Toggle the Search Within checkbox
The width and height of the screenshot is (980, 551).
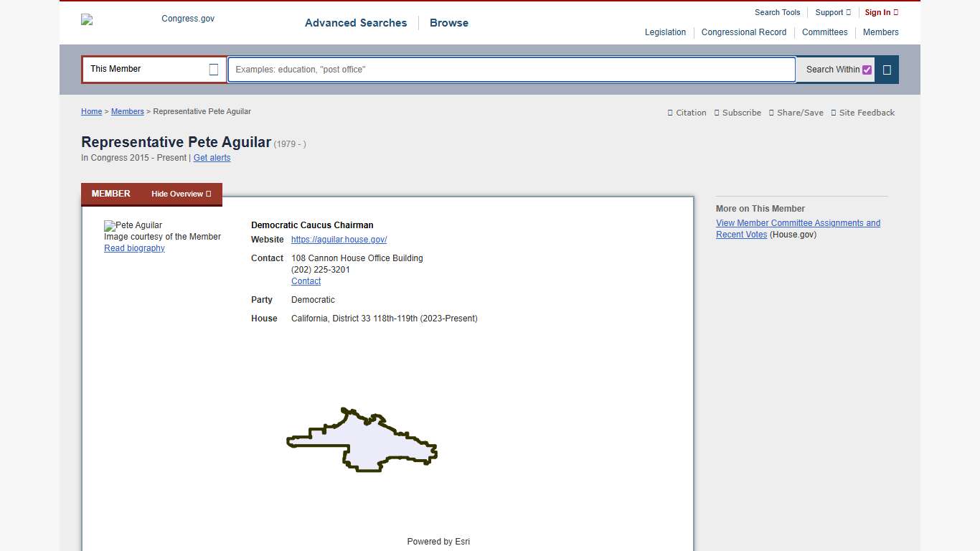[867, 70]
